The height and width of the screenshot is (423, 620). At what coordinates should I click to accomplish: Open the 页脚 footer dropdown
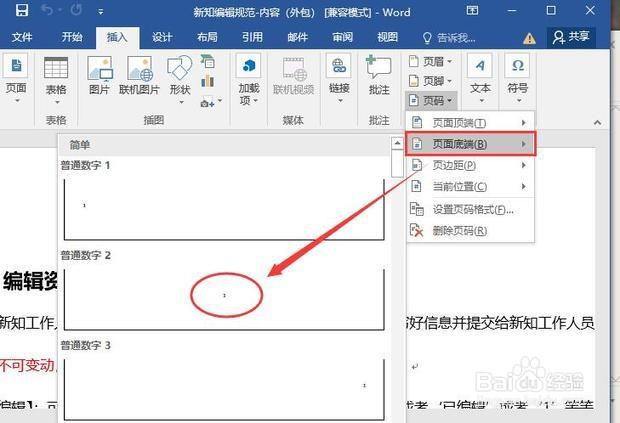[x=430, y=81]
